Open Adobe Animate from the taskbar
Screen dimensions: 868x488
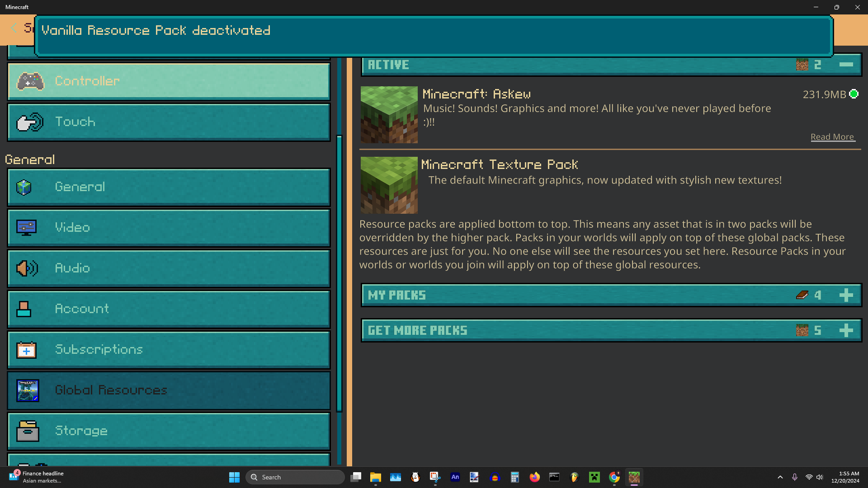pyautogui.click(x=455, y=477)
